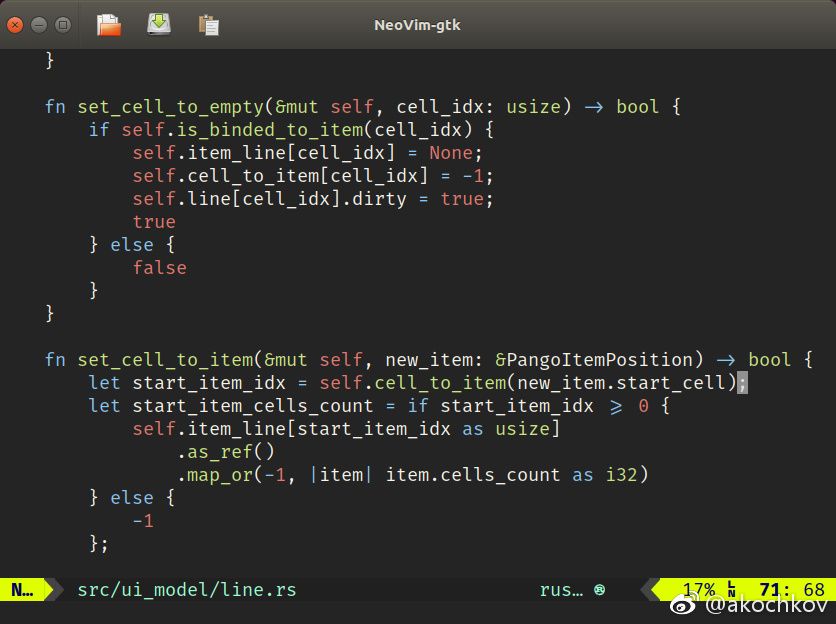This screenshot has width=836, height=624.
Task: Click the usize return parameter type in set_cell_to_empty
Action: click(x=533, y=107)
